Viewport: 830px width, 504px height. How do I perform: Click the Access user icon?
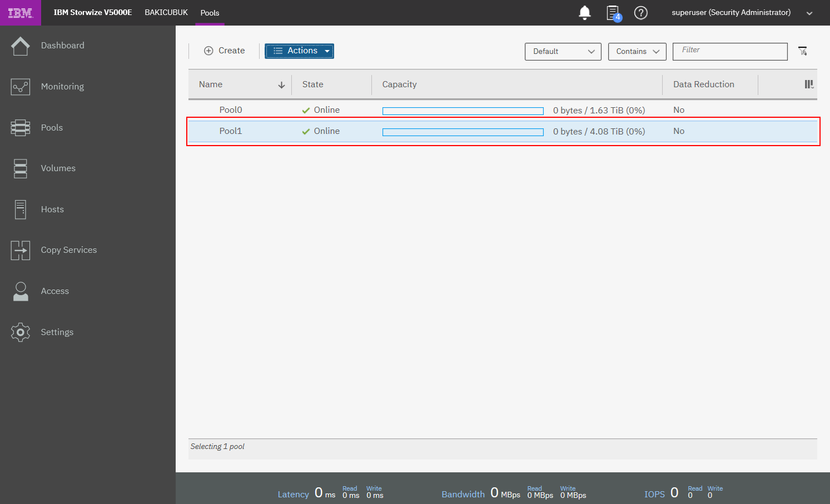21,291
